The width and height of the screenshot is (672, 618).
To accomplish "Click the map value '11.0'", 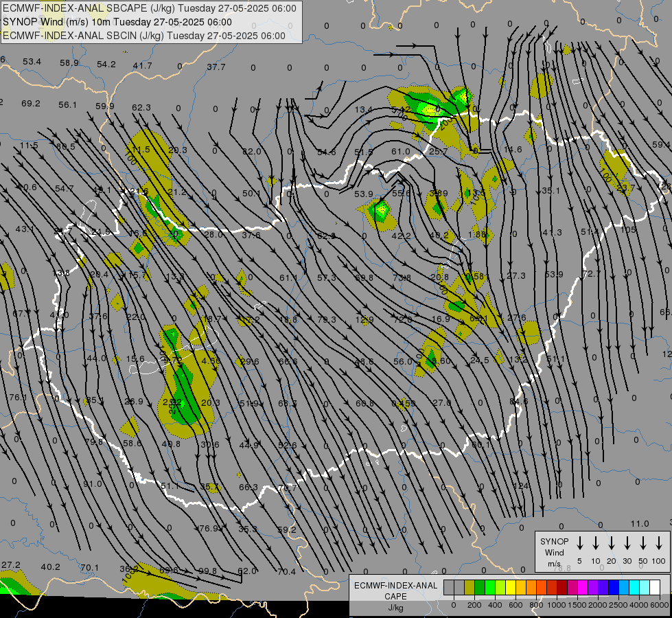I will 640,524.
